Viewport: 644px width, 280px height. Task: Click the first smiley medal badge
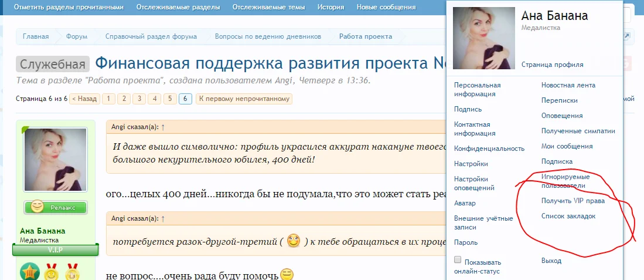[x=52, y=272]
